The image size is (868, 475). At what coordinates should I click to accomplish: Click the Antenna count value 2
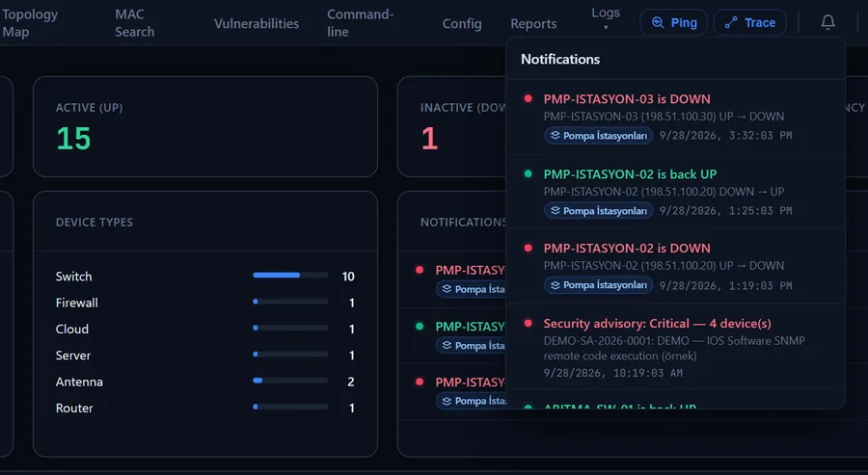click(x=351, y=382)
